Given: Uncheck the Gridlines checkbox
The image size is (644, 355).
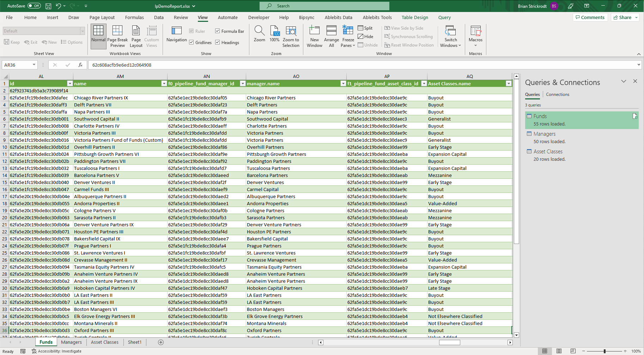Looking at the screenshot, I should tap(192, 42).
